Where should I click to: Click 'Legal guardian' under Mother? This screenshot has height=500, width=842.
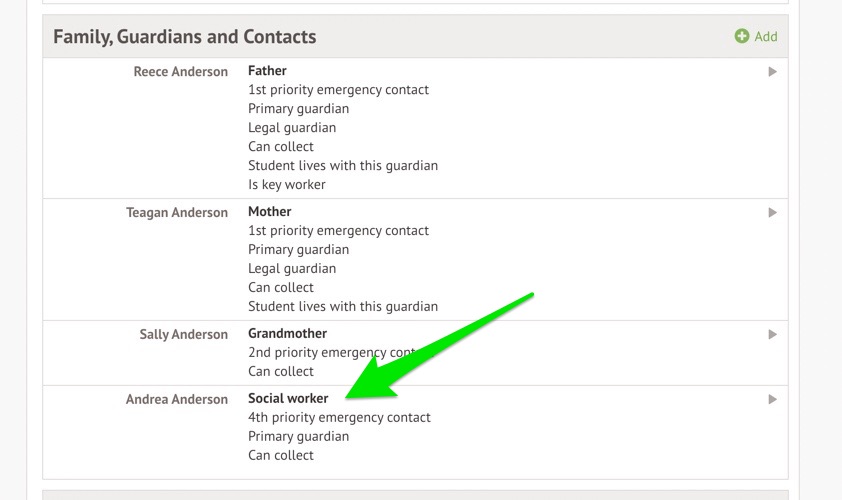coord(292,269)
